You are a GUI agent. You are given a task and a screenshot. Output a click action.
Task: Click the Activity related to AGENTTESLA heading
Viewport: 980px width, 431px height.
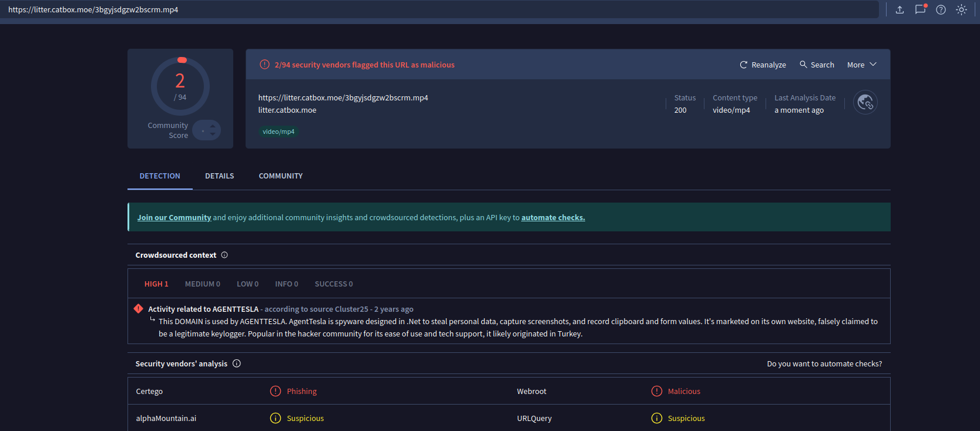[203, 309]
